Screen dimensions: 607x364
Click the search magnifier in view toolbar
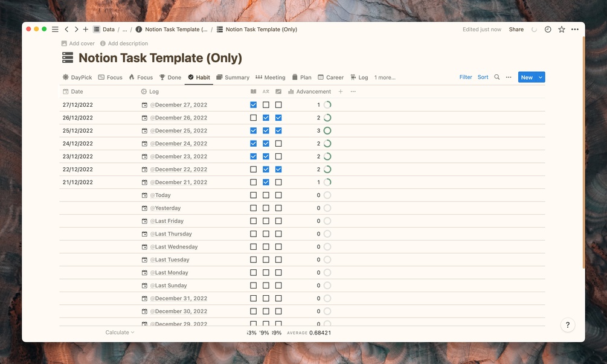tap(496, 77)
